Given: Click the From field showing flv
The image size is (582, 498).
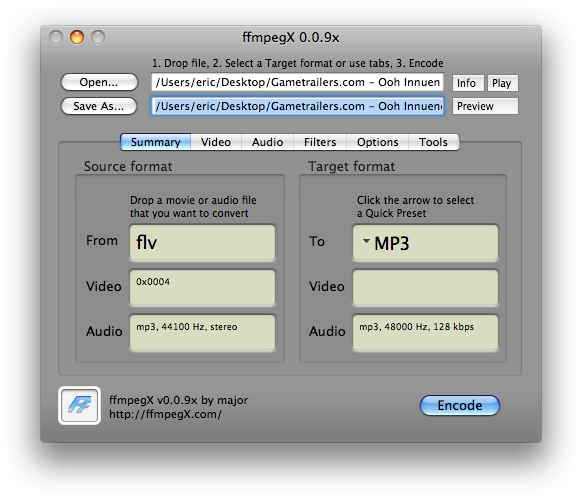Looking at the screenshot, I should pyautogui.click(x=202, y=242).
